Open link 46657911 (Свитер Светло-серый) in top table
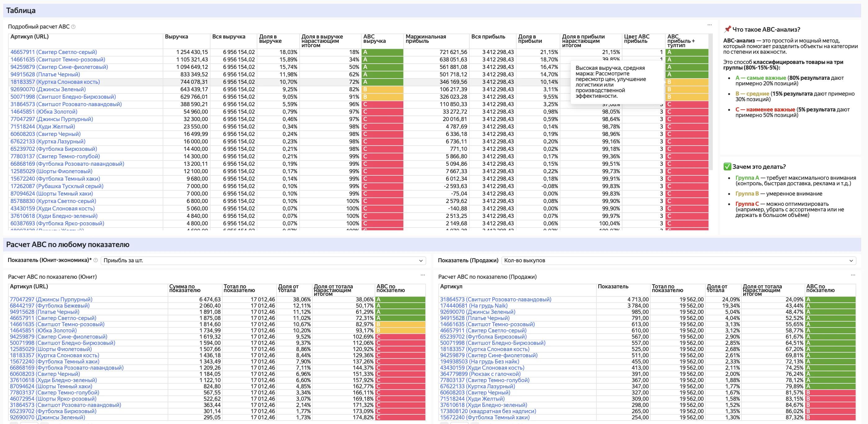This screenshot has width=868, height=424. click(x=54, y=52)
